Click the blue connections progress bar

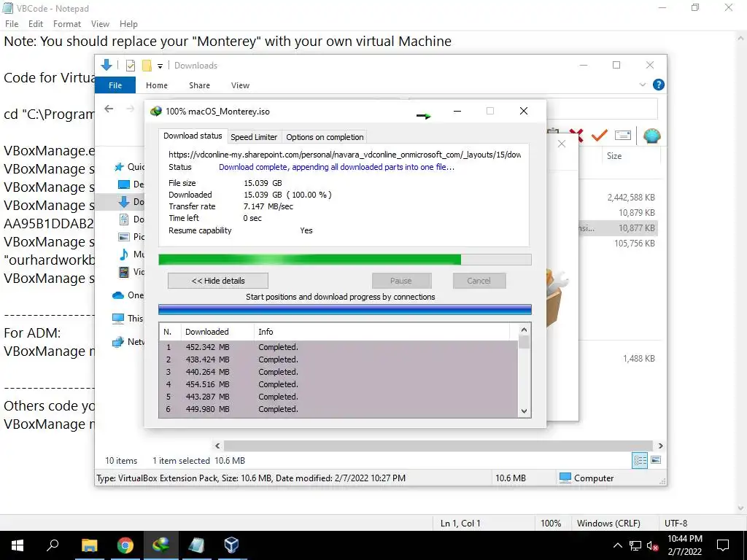pos(345,309)
